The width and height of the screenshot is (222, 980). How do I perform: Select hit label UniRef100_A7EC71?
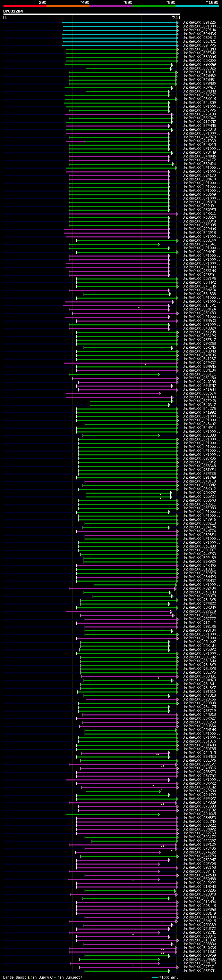pos(199,967)
